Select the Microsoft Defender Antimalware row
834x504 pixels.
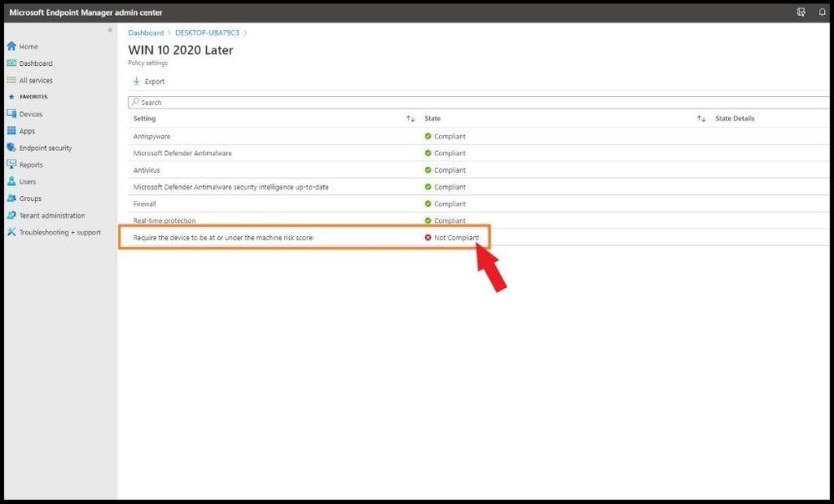(478, 153)
